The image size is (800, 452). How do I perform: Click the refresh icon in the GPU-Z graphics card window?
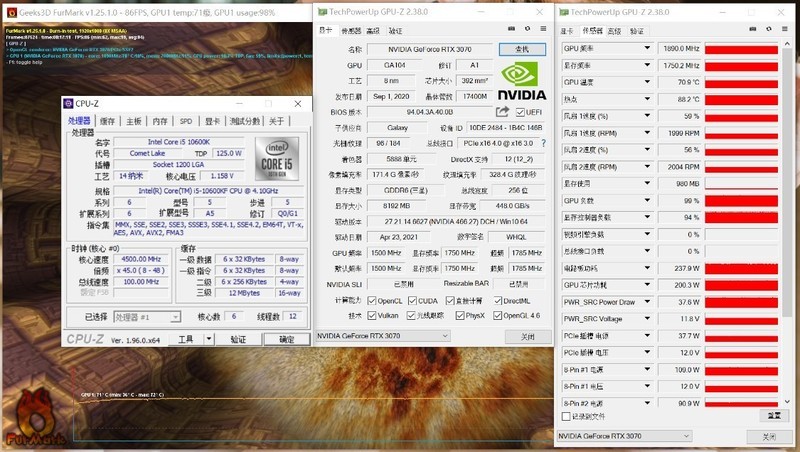(528, 29)
